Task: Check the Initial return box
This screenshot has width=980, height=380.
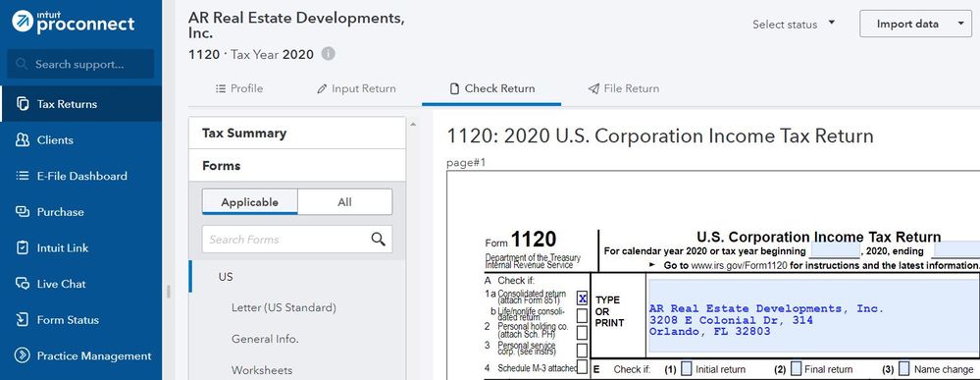Action: (x=687, y=369)
